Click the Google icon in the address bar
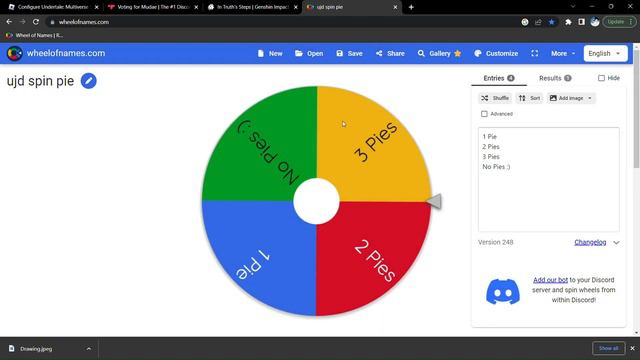Screen dimensions: 640x360 [524, 22]
